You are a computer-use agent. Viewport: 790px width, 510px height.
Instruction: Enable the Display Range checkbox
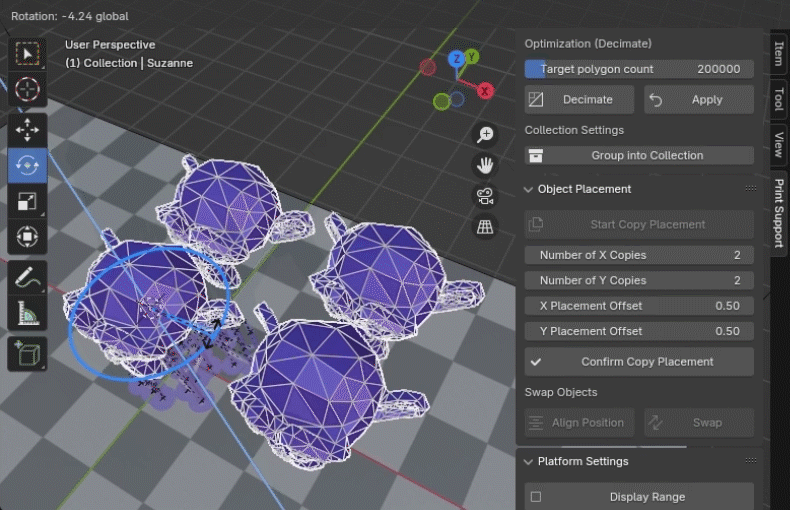(536, 497)
